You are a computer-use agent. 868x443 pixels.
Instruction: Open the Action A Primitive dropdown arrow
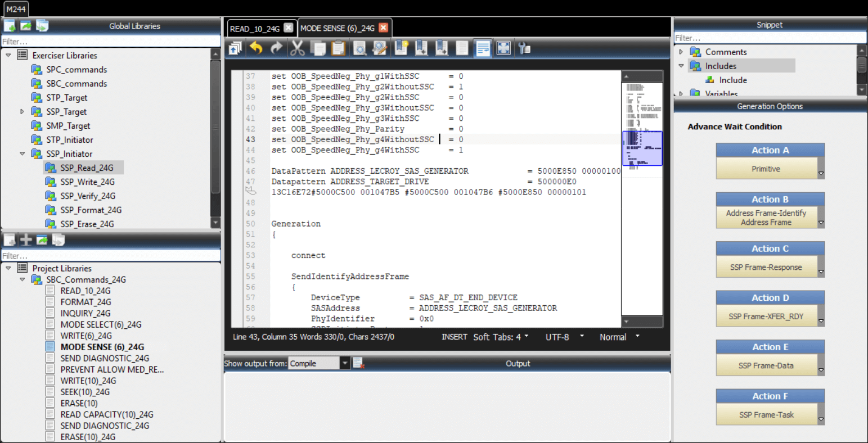point(821,174)
